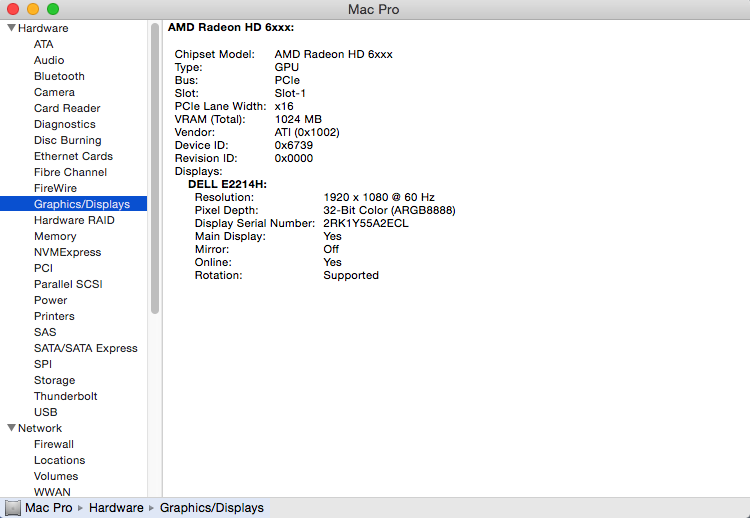Open USB hardware information
The image size is (750, 518).
click(x=45, y=412)
